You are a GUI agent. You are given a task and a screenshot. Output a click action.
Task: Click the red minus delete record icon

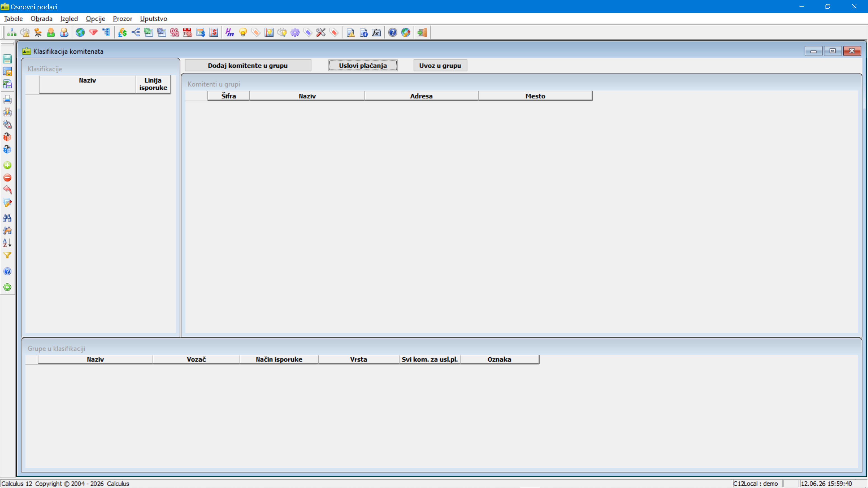pyautogui.click(x=7, y=178)
